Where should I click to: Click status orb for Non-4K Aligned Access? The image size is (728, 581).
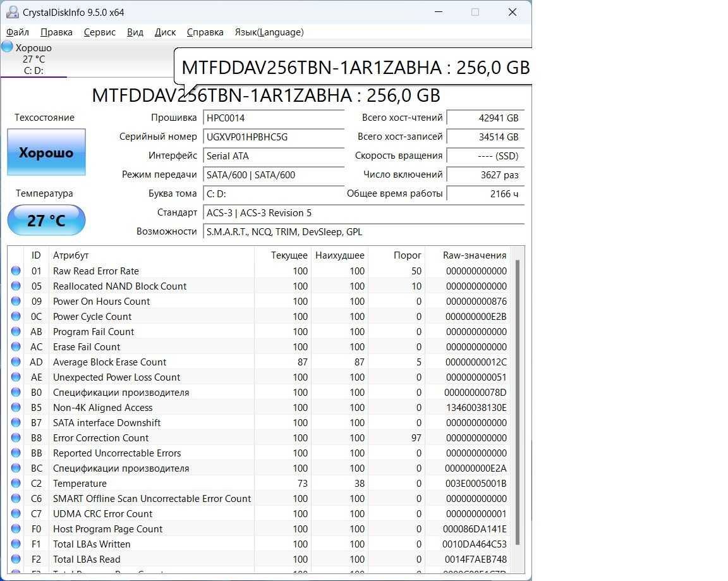coord(16,407)
